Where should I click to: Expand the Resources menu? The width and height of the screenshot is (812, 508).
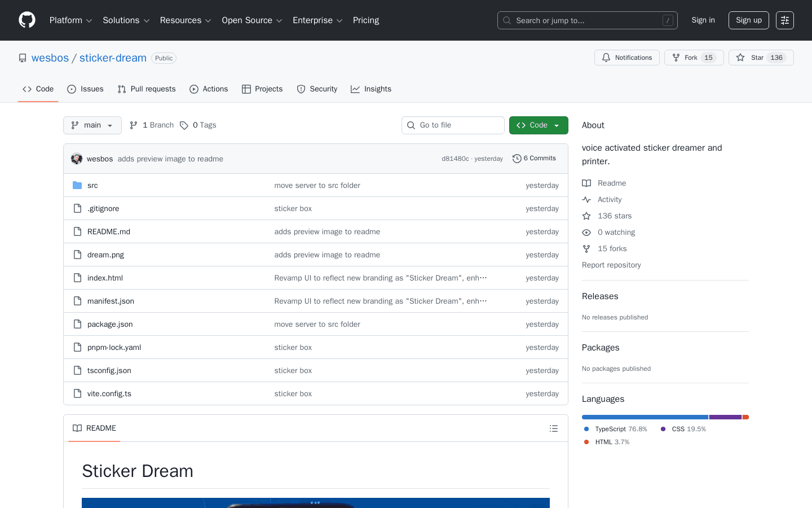[186, 20]
